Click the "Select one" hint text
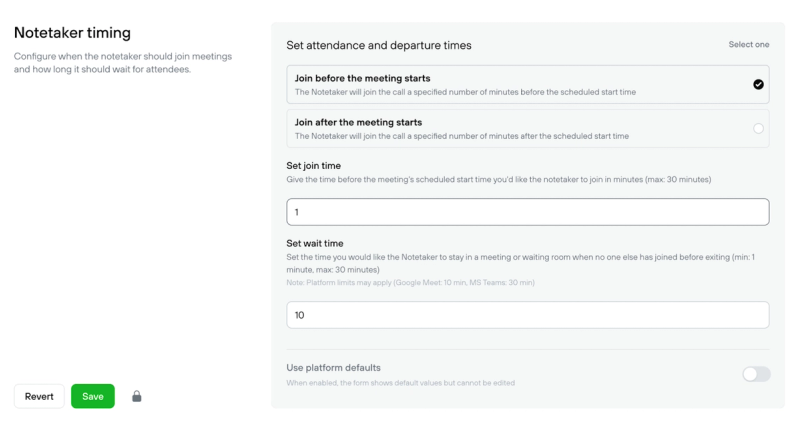Image resolution: width=800 pixels, height=426 pixels. click(x=748, y=45)
